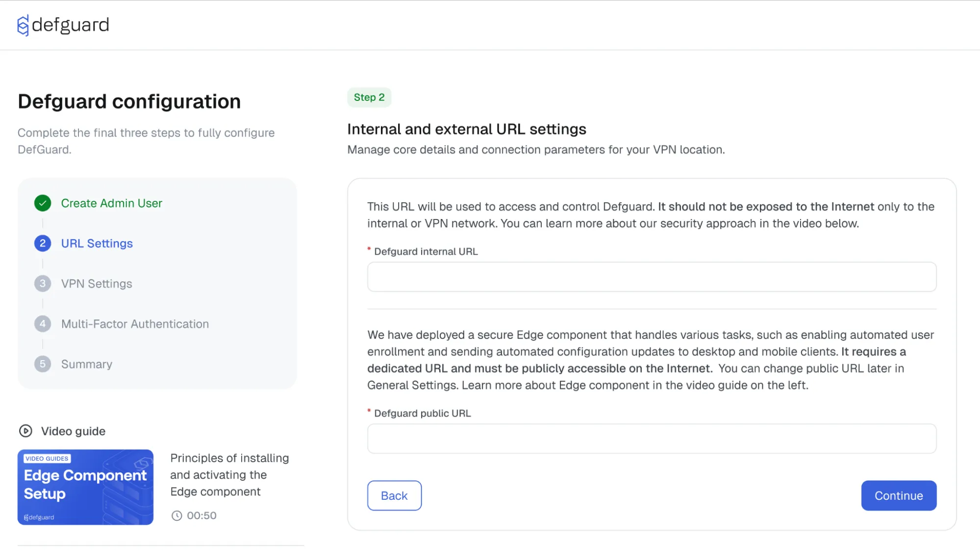Click the clock icon beside 00:50
Image resolution: width=980 pixels, height=560 pixels.
[176, 515]
